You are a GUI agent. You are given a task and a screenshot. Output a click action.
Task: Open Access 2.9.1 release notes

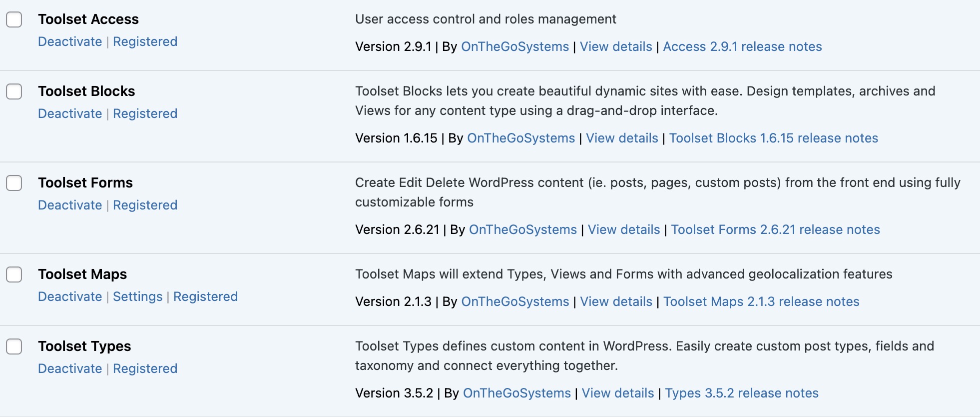pos(742,46)
